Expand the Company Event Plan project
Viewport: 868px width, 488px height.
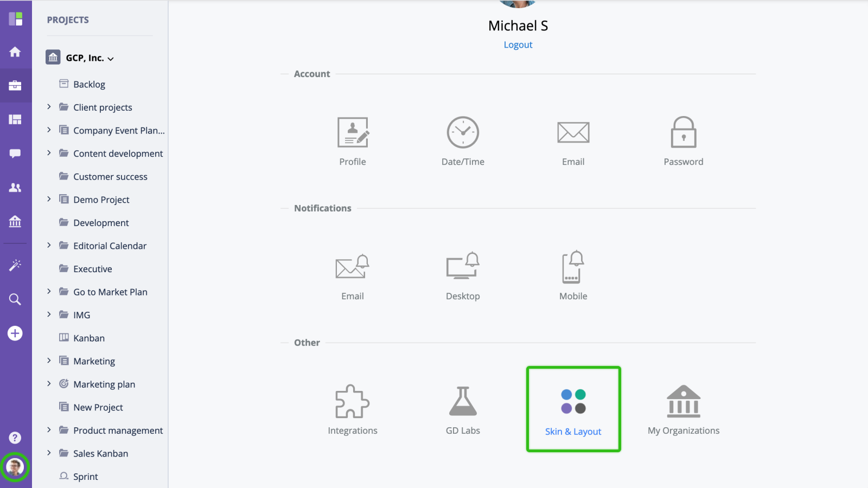[x=49, y=130]
